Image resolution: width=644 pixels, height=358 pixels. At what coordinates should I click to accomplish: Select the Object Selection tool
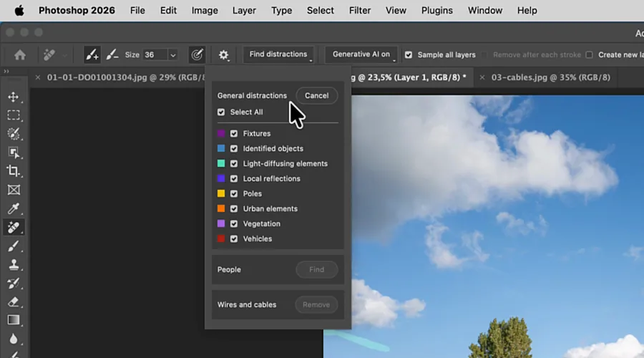click(13, 153)
